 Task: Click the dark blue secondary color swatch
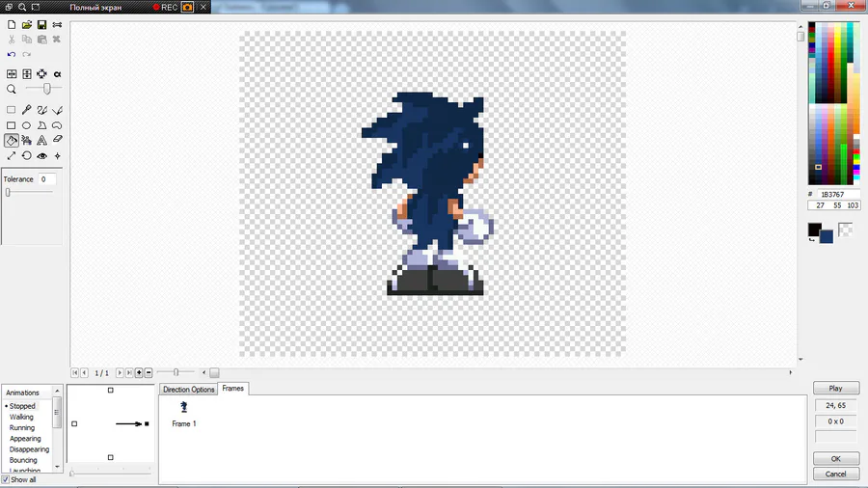tap(827, 236)
